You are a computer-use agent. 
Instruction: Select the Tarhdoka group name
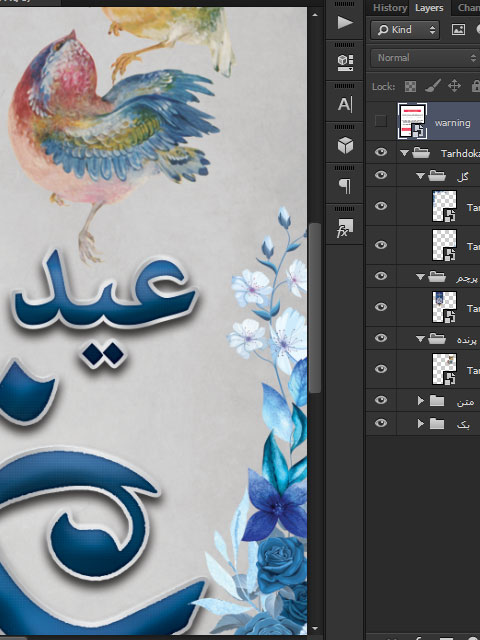point(460,153)
